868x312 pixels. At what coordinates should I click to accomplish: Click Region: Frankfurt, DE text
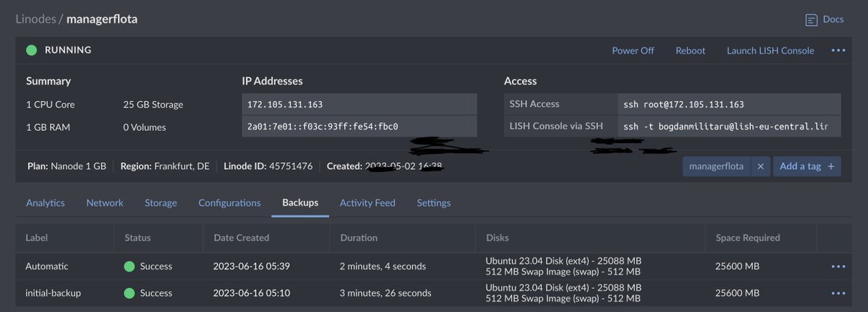point(165,166)
